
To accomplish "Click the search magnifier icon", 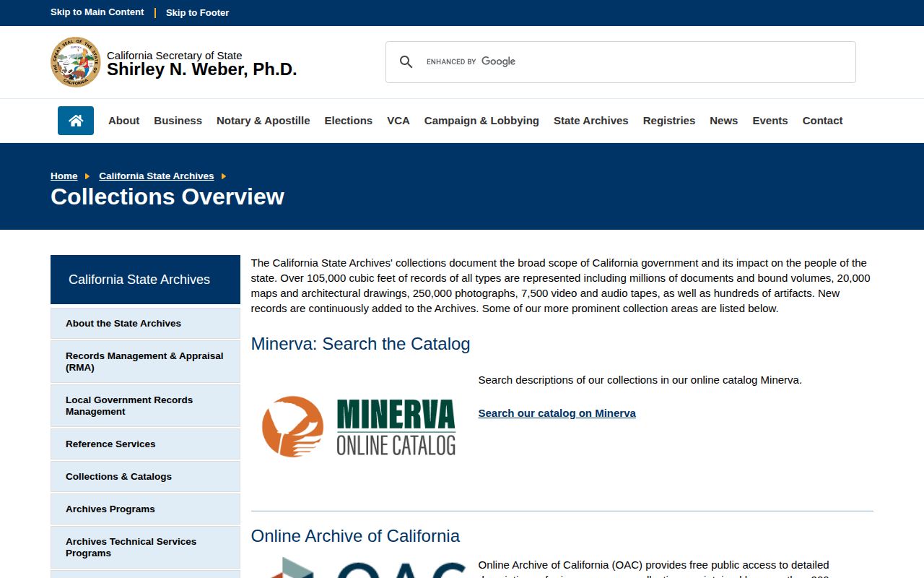I will [406, 62].
